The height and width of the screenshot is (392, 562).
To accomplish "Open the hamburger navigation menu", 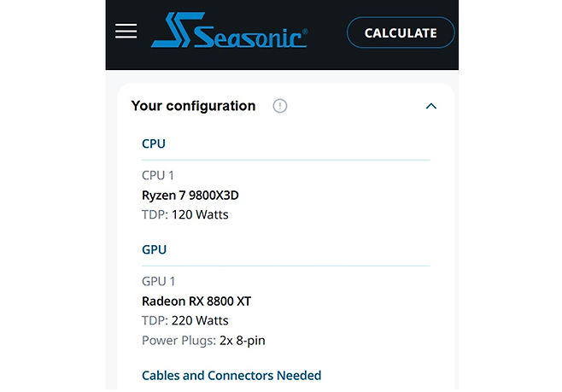I will (x=126, y=32).
